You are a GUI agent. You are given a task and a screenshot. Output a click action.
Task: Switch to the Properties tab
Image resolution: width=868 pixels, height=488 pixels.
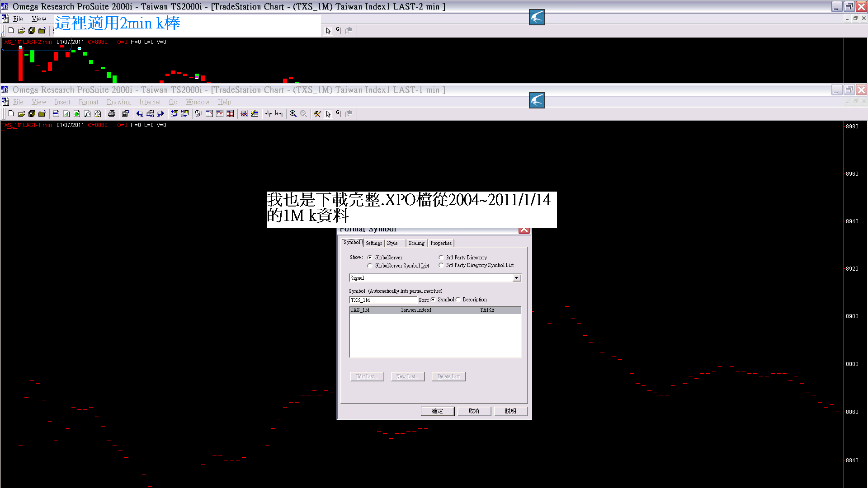coord(441,243)
